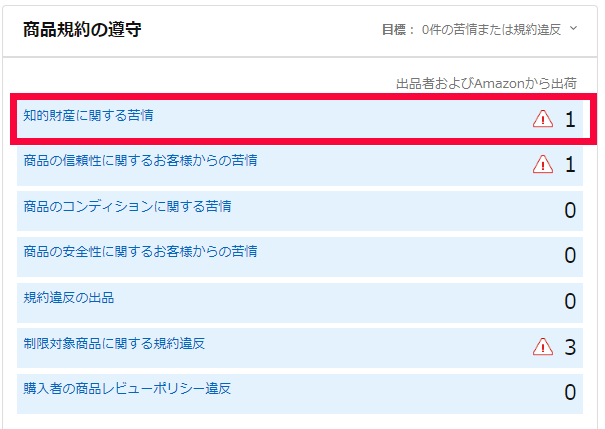Select 商品のコンディションに関する苦情 link
605x429 pixels.
point(127,206)
